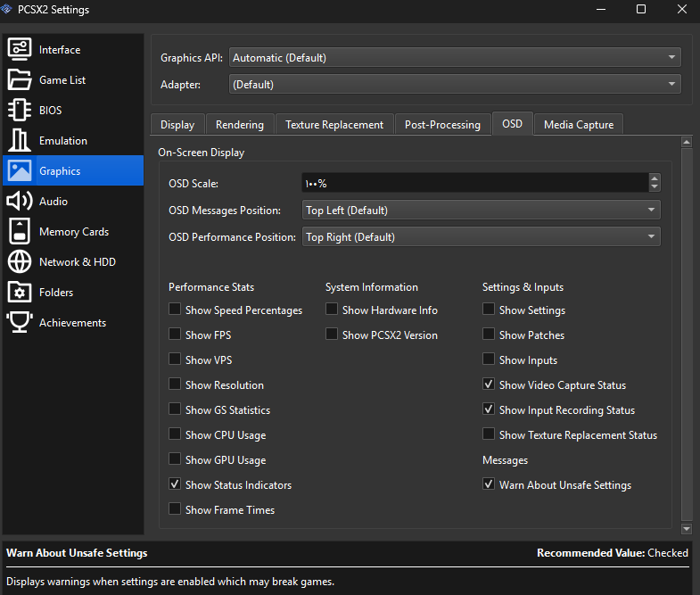The image size is (700, 595).
Task: Switch to the Display tab
Action: coord(177,124)
